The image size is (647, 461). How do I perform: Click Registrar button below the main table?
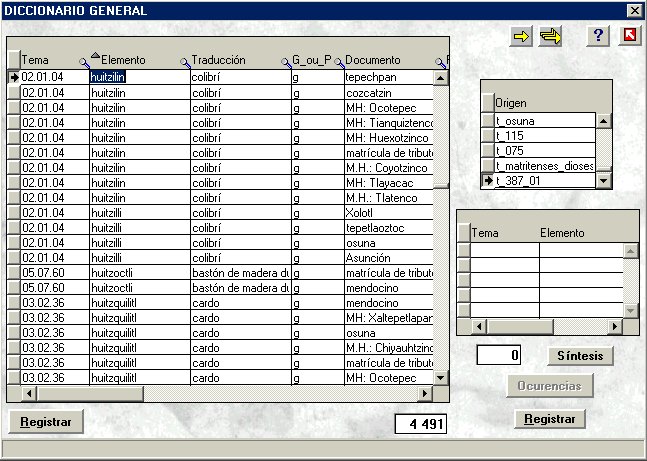point(46,422)
